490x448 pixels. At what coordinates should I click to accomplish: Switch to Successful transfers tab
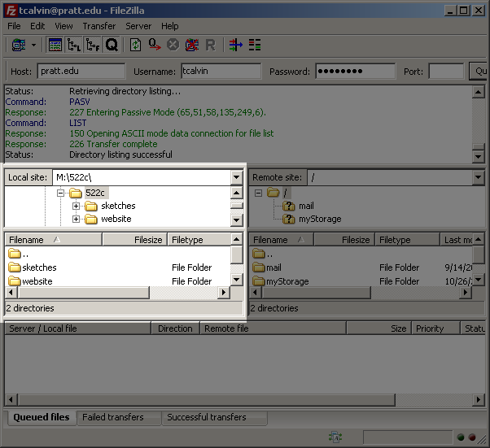(214, 417)
